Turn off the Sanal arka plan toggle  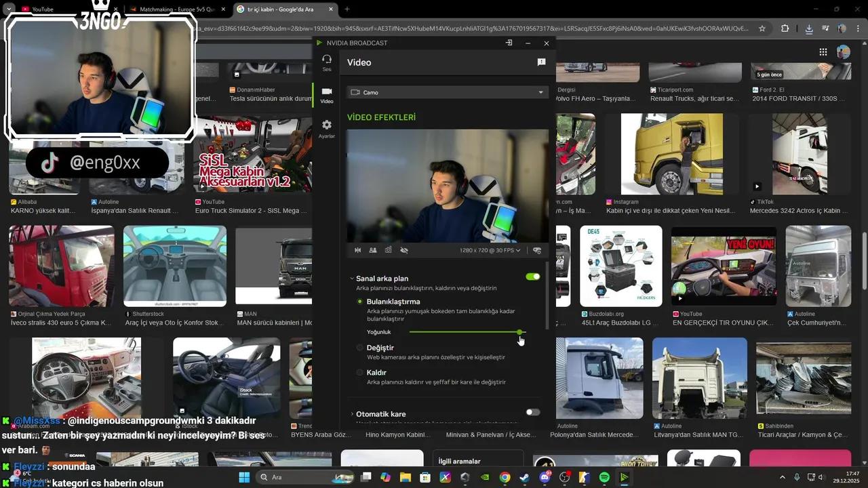(x=532, y=277)
